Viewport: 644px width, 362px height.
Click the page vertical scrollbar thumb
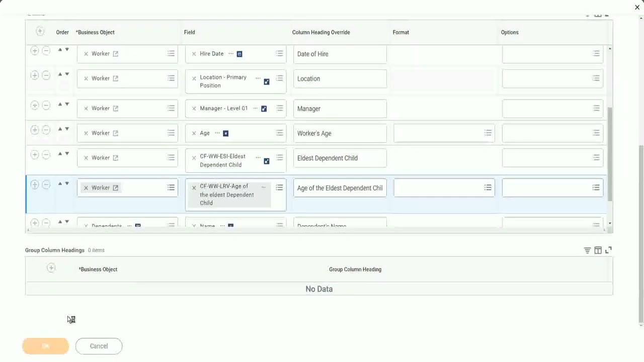[x=640, y=234]
